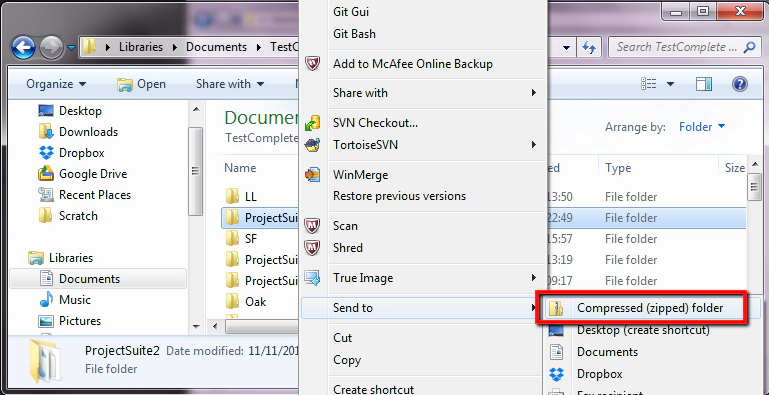769x395 pixels.
Task: Open Explorer help with question mark icon
Action: (740, 84)
